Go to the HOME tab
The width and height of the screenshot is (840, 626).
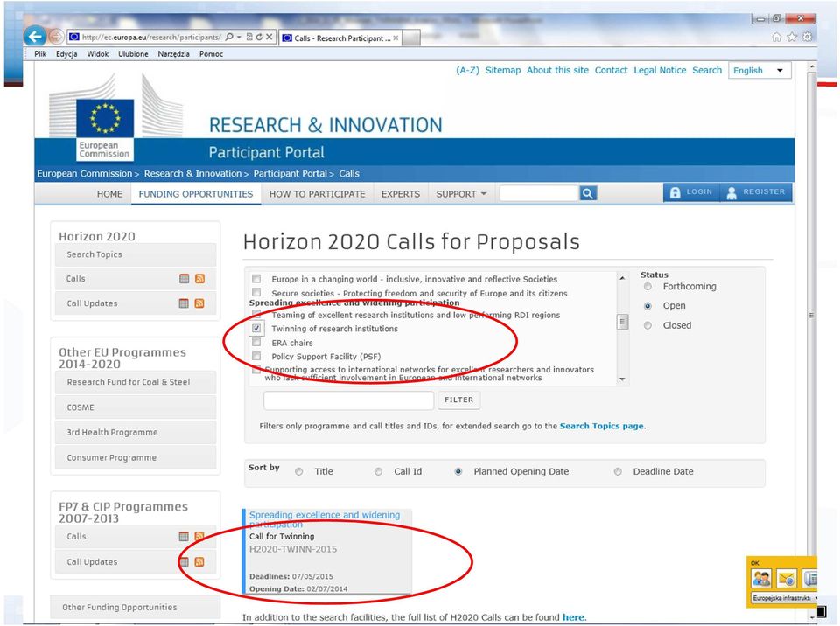[110, 194]
